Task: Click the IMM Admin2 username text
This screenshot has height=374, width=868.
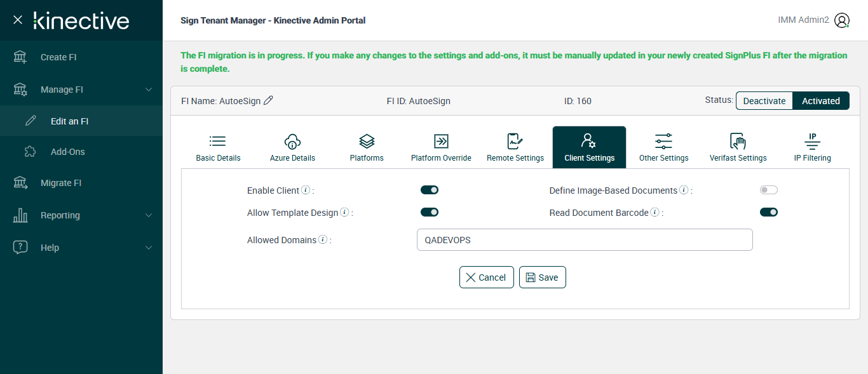Action: tap(803, 20)
